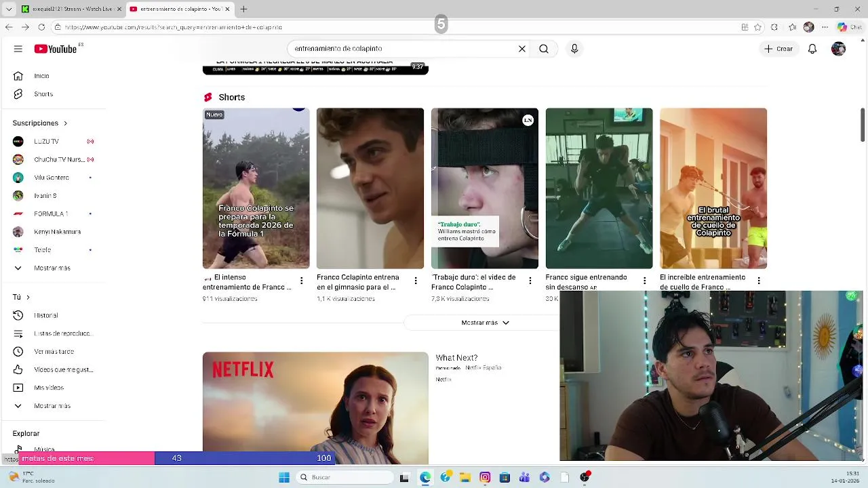This screenshot has height=488, width=868.
Task: Click the Windows taskbar Buscar search box
Action: pos(344,477)
